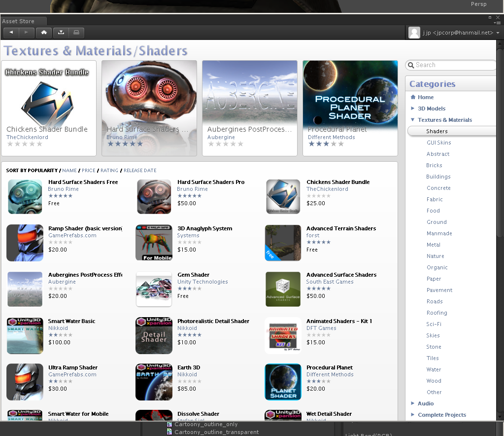Viewport: 504px width, 436px height.
Task: Click the package icon in the toolbar
Action: click(x=76, y=33)
